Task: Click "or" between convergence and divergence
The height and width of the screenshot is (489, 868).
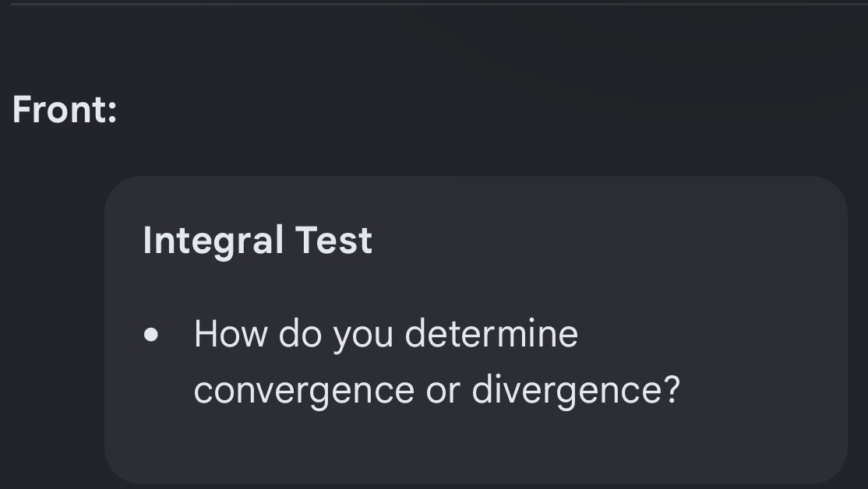Action: click(x=443, y=392)
